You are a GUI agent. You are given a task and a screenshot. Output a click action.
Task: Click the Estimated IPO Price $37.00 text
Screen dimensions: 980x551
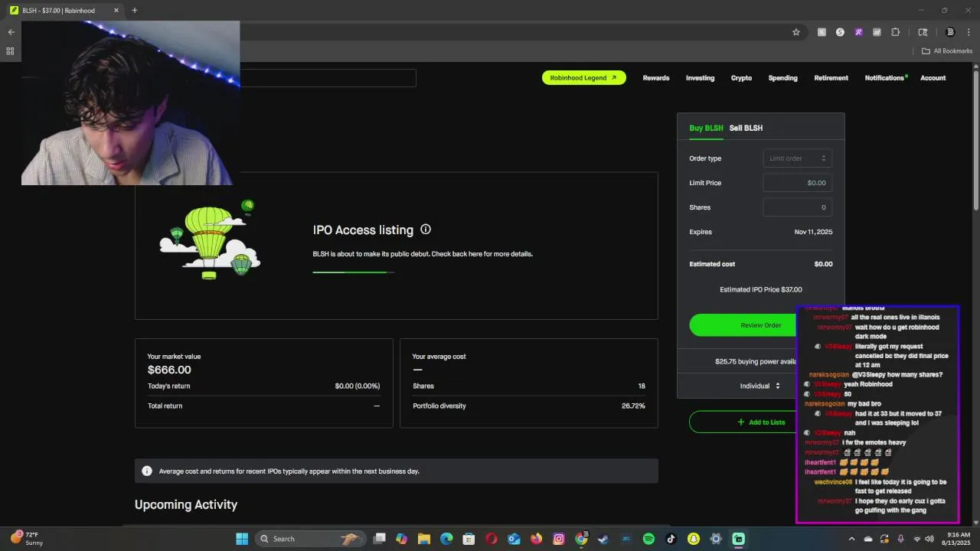pyautogui.click(x=761, y=290)
